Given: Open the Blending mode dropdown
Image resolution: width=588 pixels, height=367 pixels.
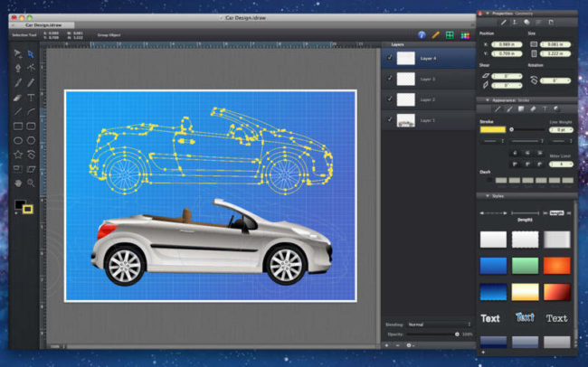Looking at the screenshot, I should (x=440, y=323).
